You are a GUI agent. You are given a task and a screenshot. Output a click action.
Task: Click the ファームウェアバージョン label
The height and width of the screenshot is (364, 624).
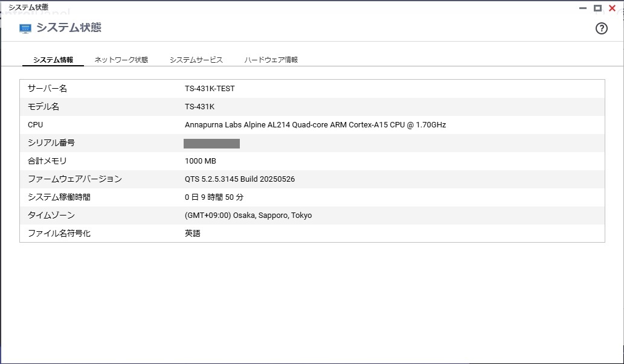click(75, 179)
